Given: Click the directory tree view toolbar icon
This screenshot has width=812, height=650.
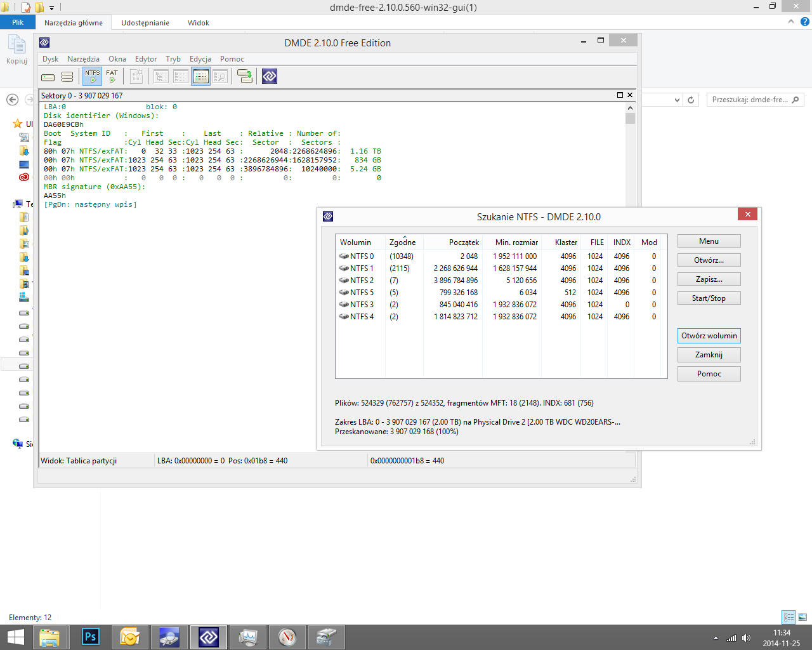Looking at the screenshot, I should 161,77.
